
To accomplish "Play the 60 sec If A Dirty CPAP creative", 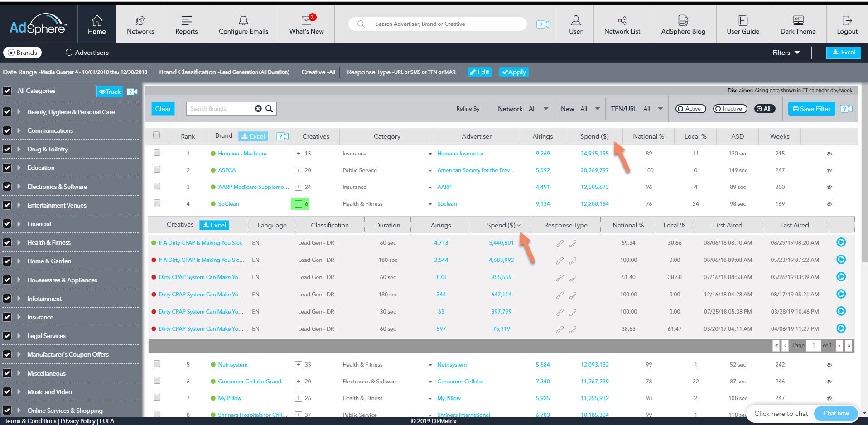I will 841,242.
